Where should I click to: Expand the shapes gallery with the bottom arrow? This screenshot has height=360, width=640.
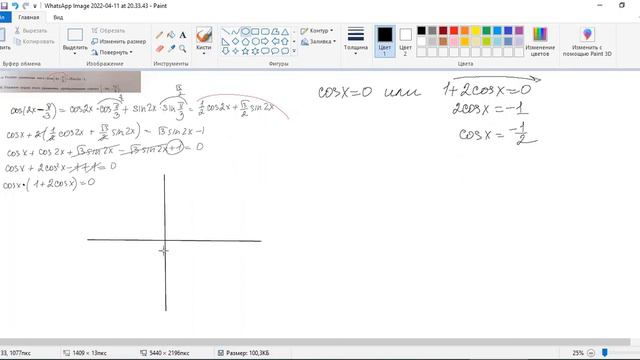tap(294, 51)
